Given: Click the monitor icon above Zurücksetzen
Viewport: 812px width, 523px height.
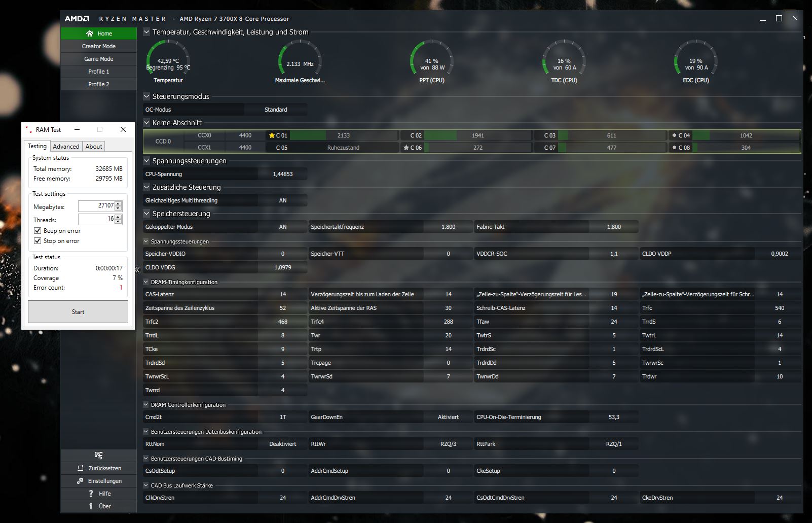Looking at the screenshot, I should pos(99,456).
